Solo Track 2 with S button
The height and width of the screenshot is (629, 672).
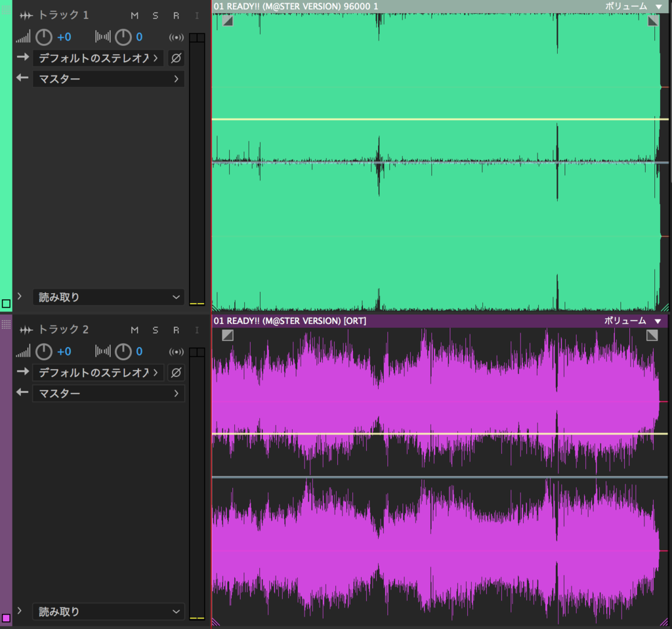tap(155, 330)
